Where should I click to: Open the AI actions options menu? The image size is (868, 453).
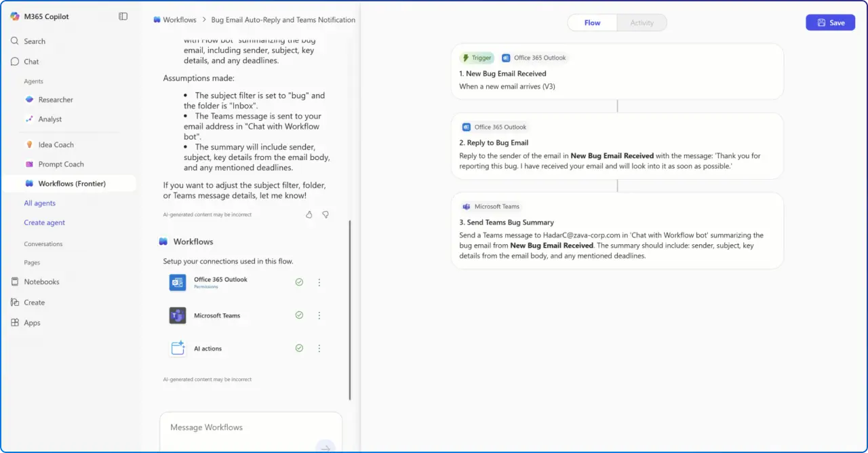click(x=319, y=348)
